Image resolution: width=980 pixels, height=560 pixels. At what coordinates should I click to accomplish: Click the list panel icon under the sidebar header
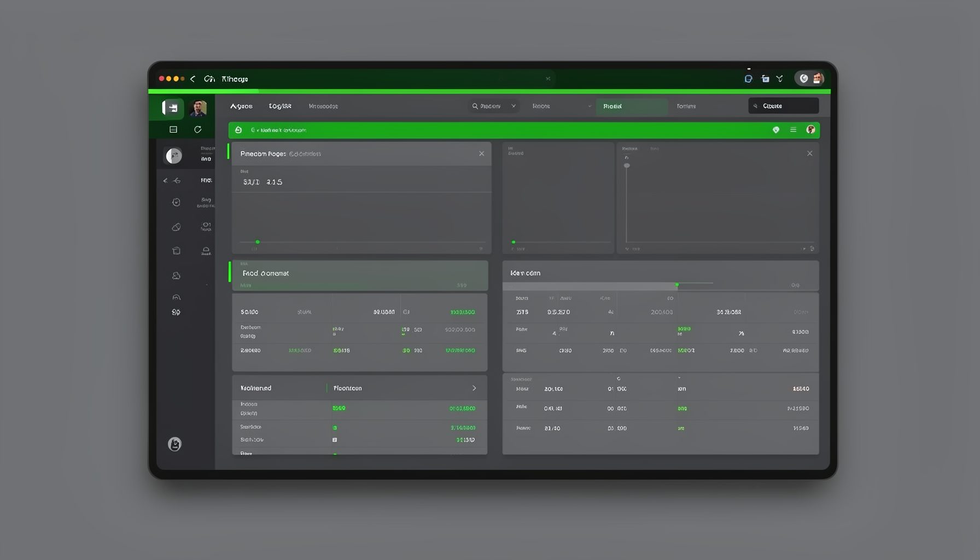point(173,130)
